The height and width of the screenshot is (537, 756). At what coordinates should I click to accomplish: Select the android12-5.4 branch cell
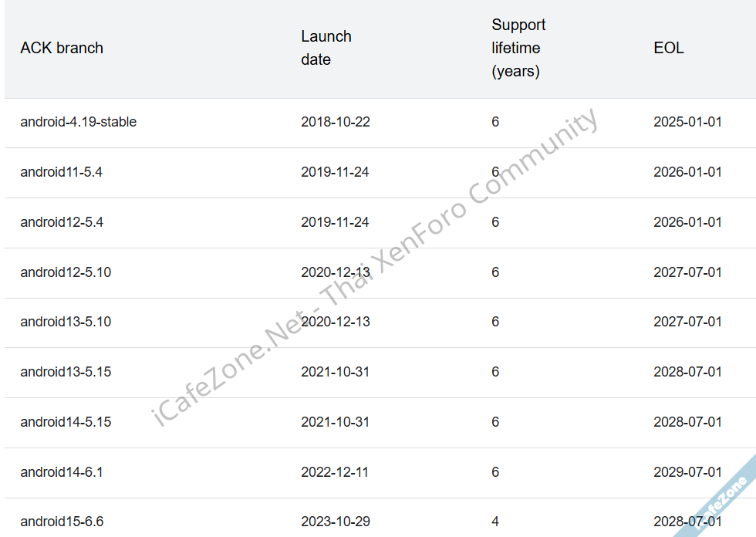point(62,222)
